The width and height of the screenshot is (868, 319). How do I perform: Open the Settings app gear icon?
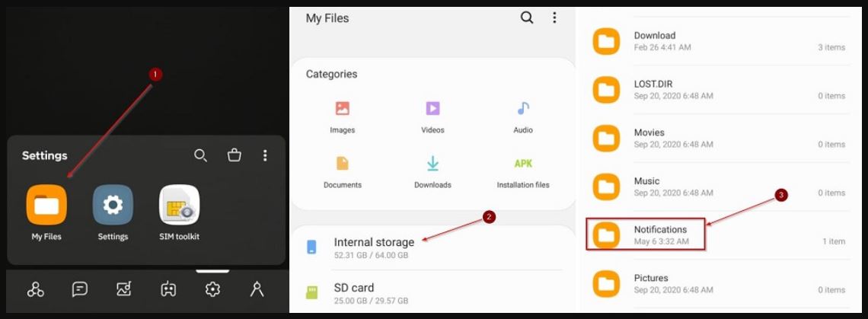pos(113,204)
